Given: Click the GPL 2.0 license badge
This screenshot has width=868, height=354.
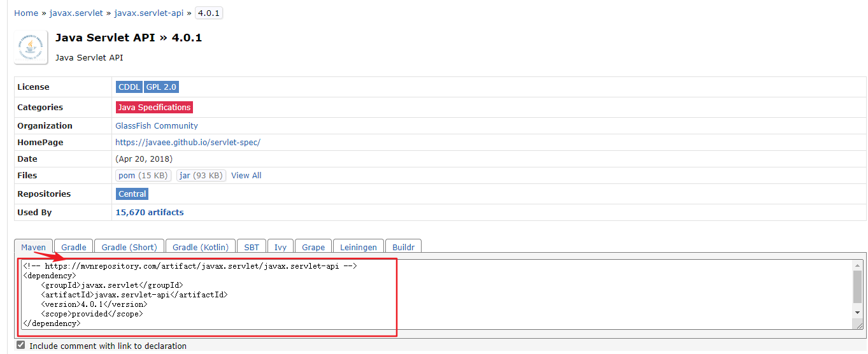Looking at the screenshot, I should pyautogui.click(x=162, y=87).
